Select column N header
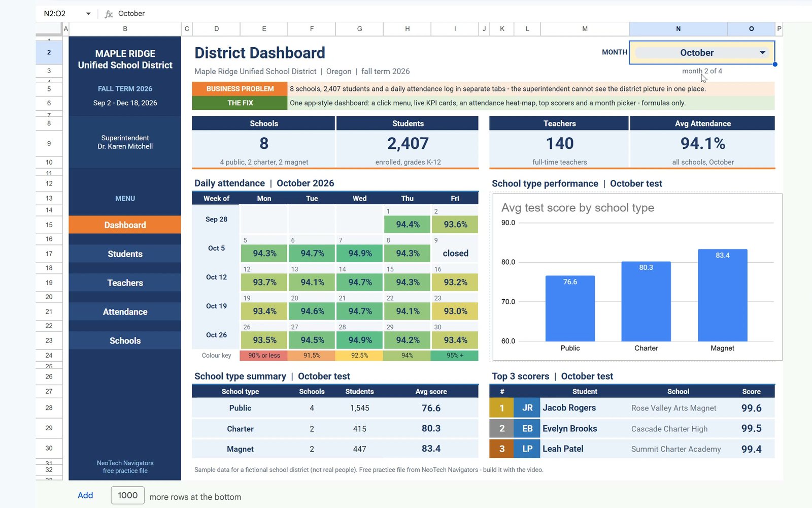Viewport: 812px width, 508px height. (678, 29)
